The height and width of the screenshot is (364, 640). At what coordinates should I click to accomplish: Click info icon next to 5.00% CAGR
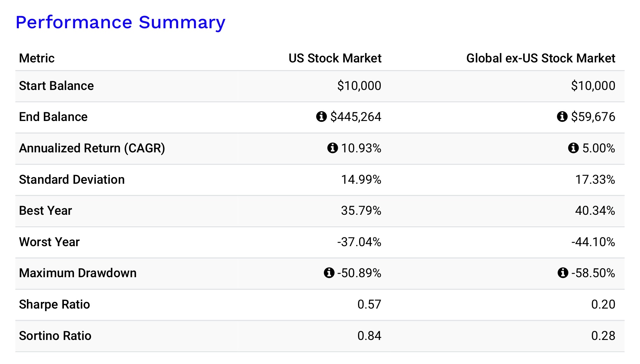573,148
